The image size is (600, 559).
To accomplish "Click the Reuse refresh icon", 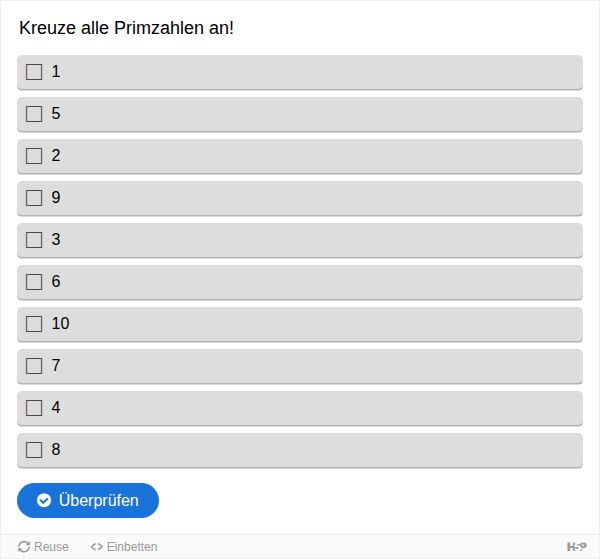I will click(24, 547).
